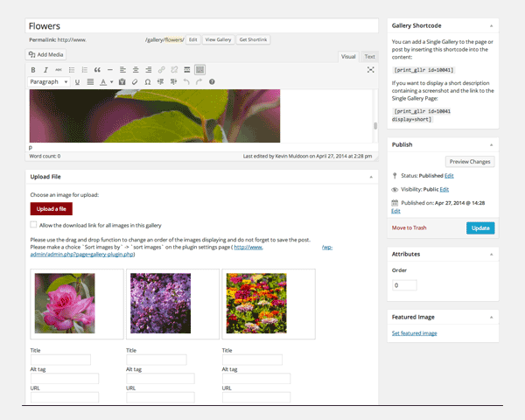Screen dimensions: 525x420
Task: Click the Order input field
Action: (404, 285)
